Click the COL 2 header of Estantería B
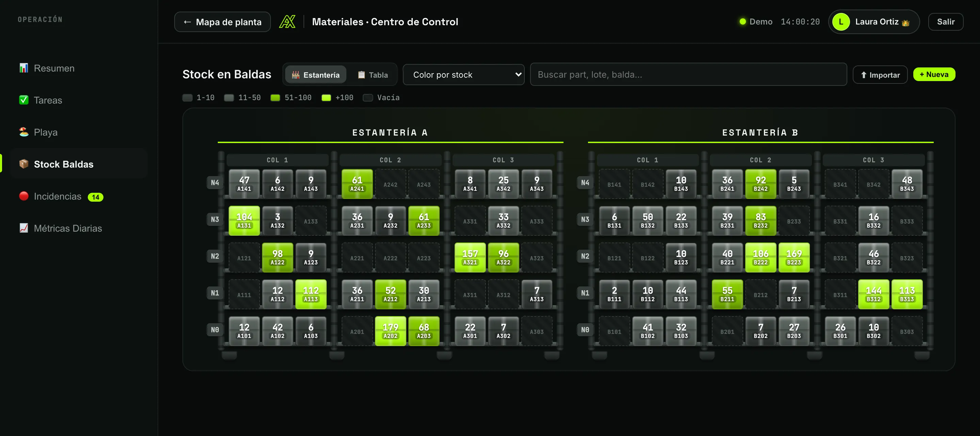Screen dimensions: 980x436 click(x=761, y=160)
